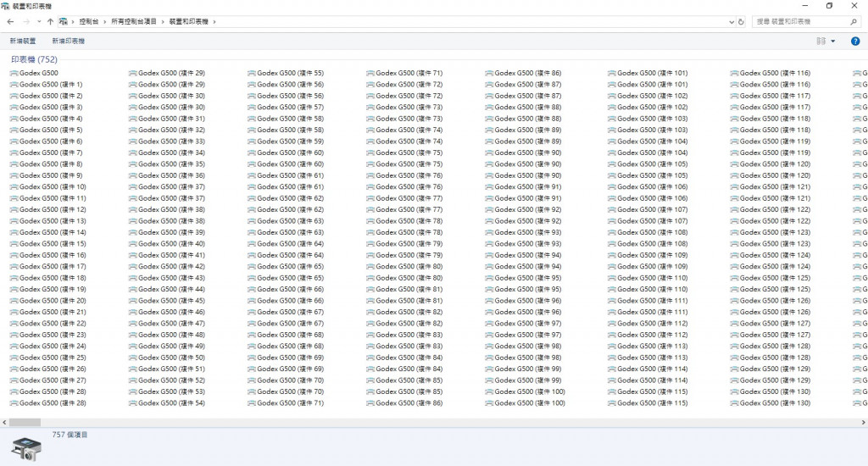Click the change view icon
Viewport: 868px width, 466px height.
(821, 41)
